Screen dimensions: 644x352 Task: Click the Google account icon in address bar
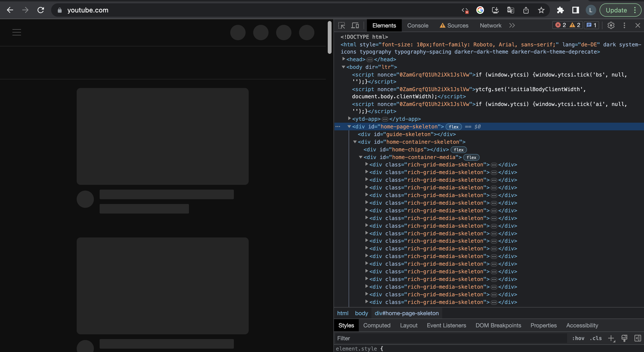point(480,10)
